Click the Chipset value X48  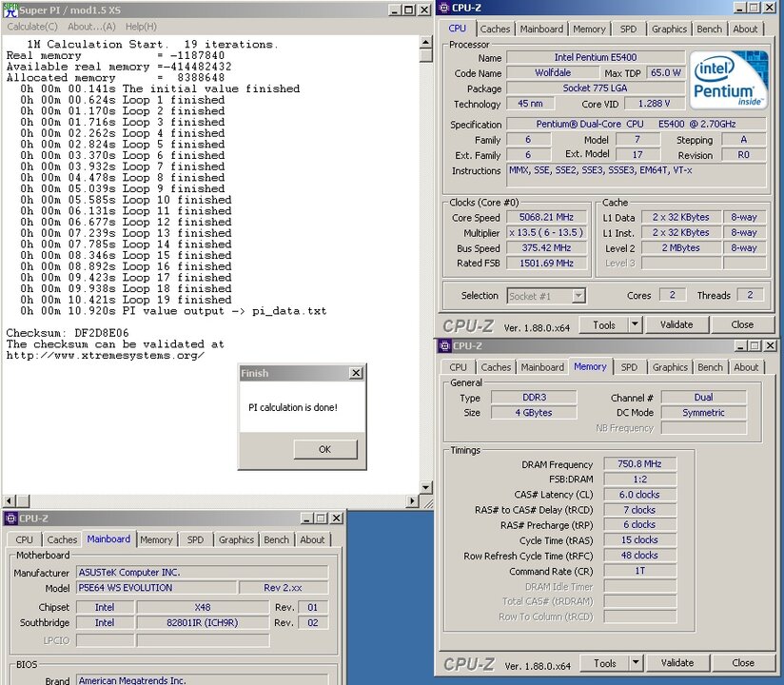click(x=203, y=608)
